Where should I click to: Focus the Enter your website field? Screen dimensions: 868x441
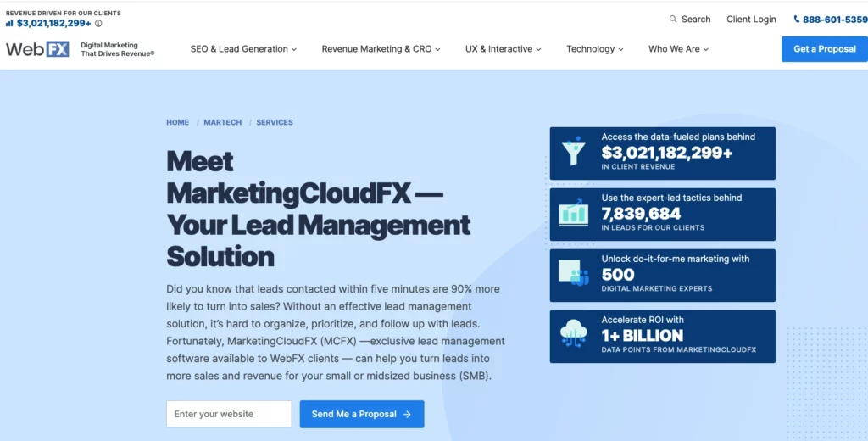[229, 415]
